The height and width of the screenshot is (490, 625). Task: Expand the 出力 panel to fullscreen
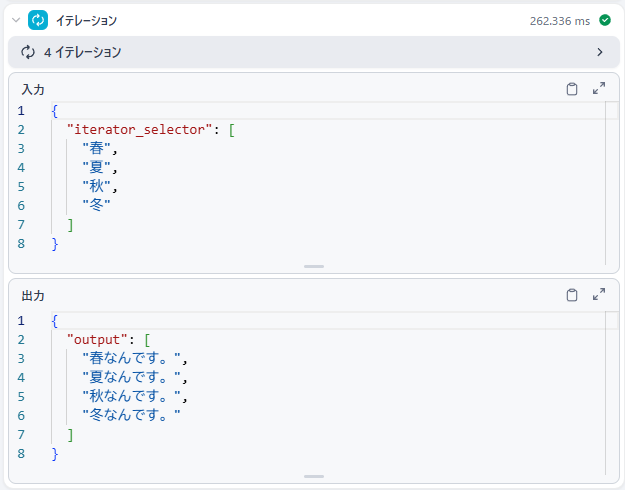(599, 294)
